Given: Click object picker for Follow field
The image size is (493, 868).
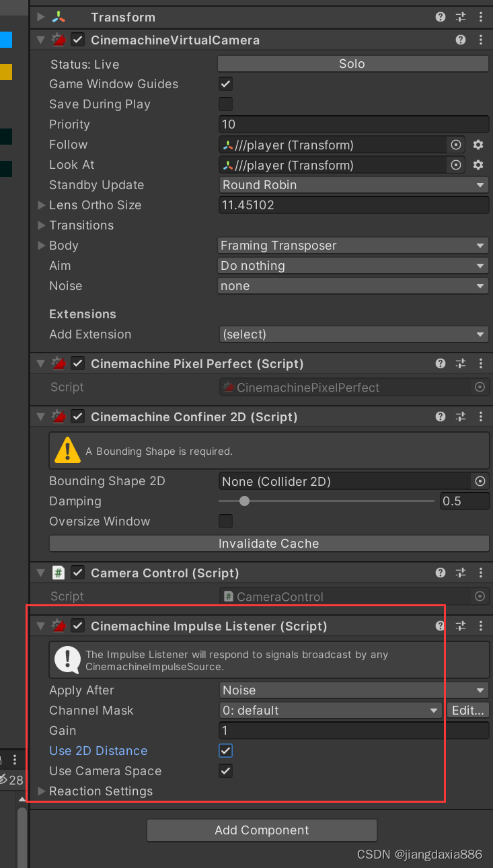Looking at the screenshot, I should coord(456,145).
